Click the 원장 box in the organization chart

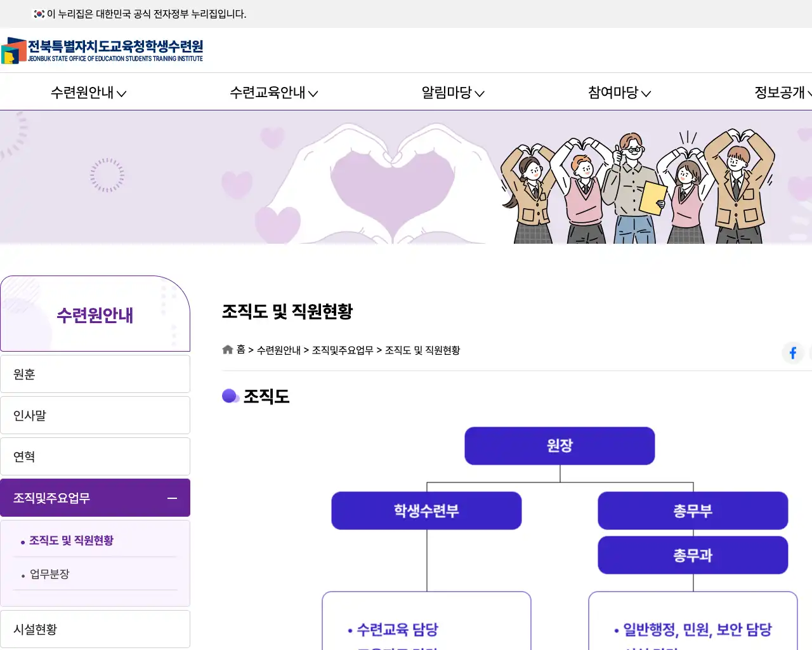coord(560,446)
